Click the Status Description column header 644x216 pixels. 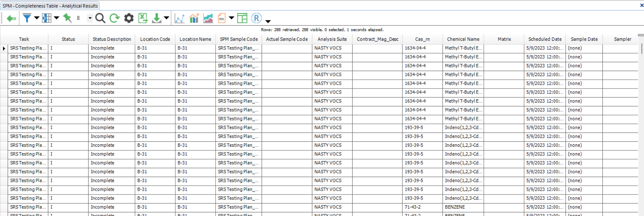[x=112, y=39]
